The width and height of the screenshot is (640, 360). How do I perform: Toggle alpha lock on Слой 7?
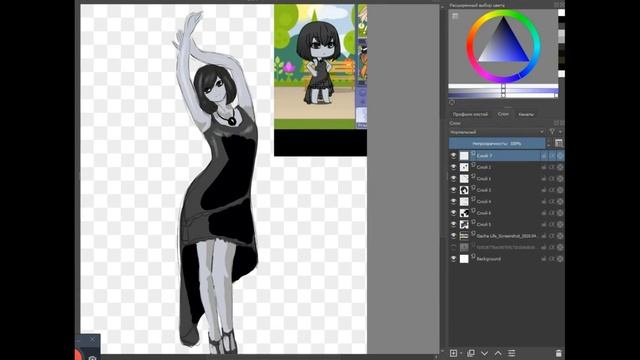coord(560,156)
